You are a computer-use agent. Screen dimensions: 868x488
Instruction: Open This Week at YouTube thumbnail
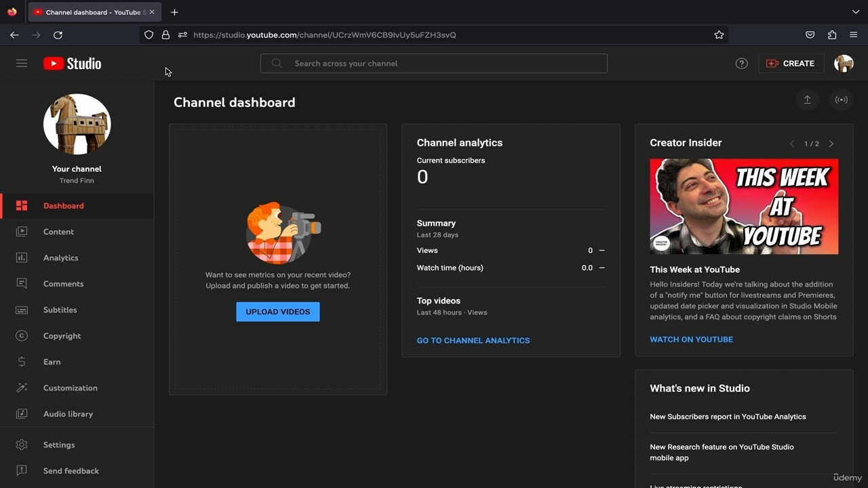744,207
